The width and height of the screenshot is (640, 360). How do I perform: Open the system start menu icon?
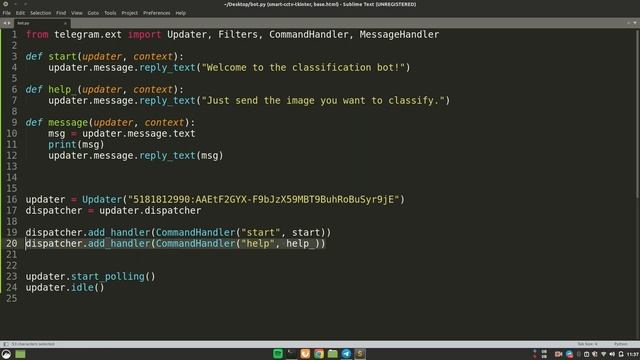pos(6,354)
